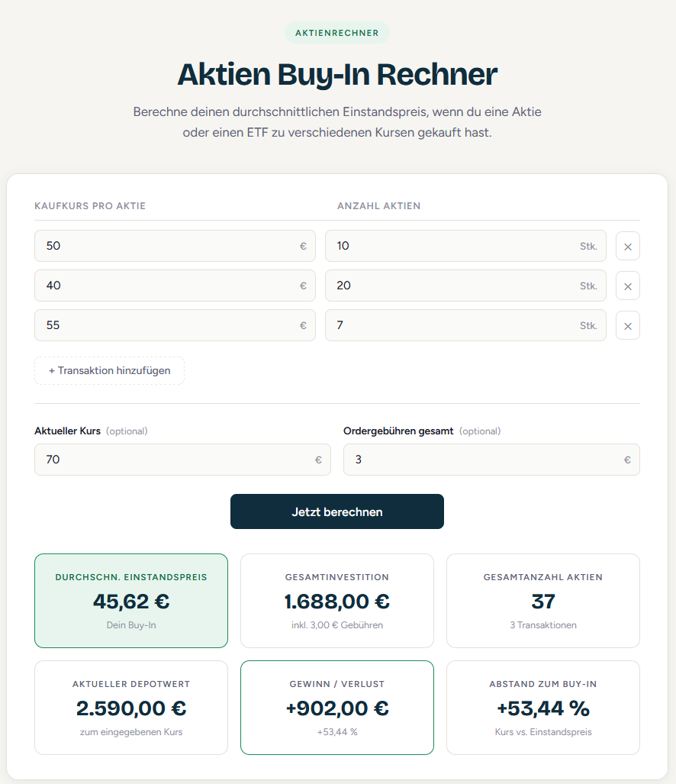Click the value 45,62 €

point(131,602)
